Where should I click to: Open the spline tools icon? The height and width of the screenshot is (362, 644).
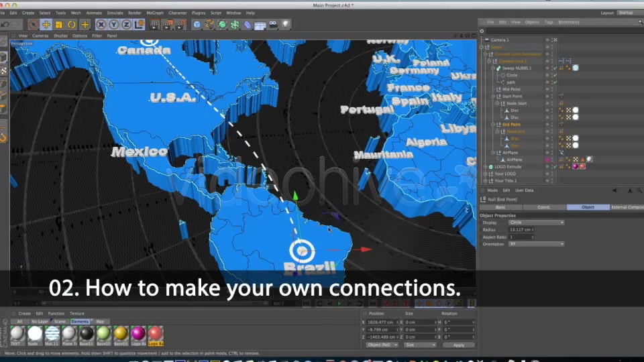click(x=209, y=25)
